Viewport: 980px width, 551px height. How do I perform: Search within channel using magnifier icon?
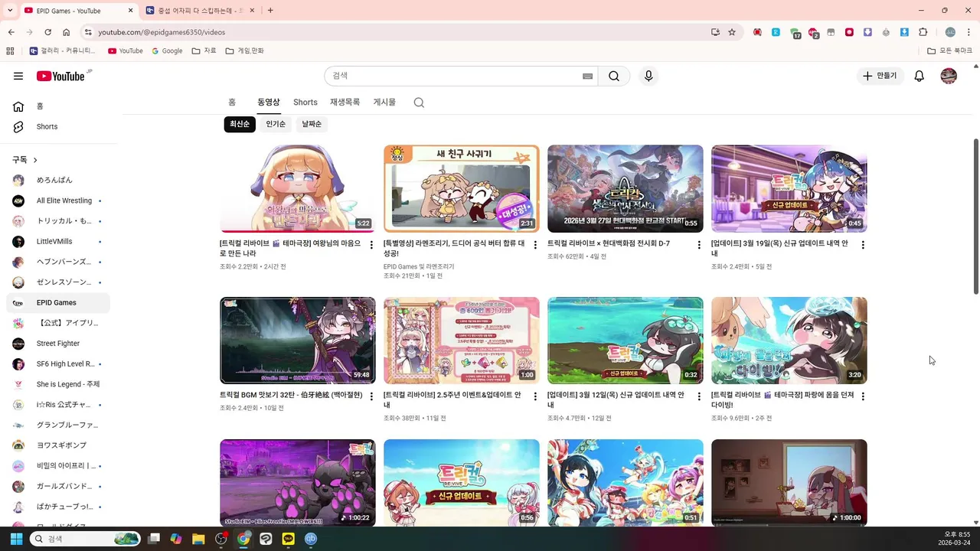tap(419, 103)
